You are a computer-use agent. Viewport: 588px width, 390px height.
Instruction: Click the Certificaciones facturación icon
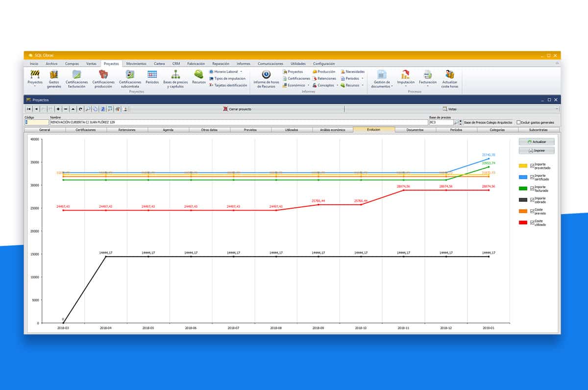76,75
